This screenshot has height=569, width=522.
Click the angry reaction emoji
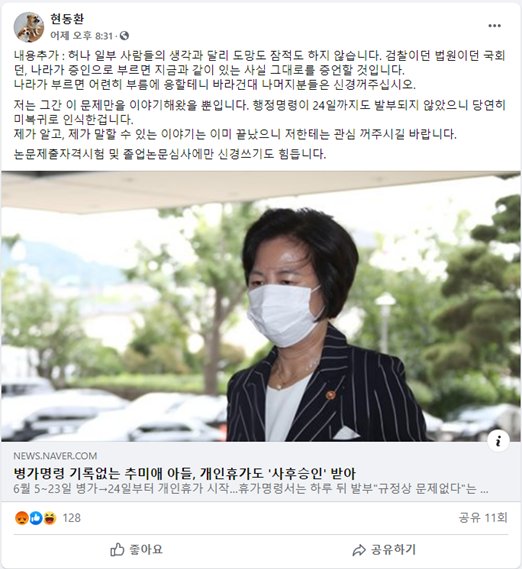[22, 518]
